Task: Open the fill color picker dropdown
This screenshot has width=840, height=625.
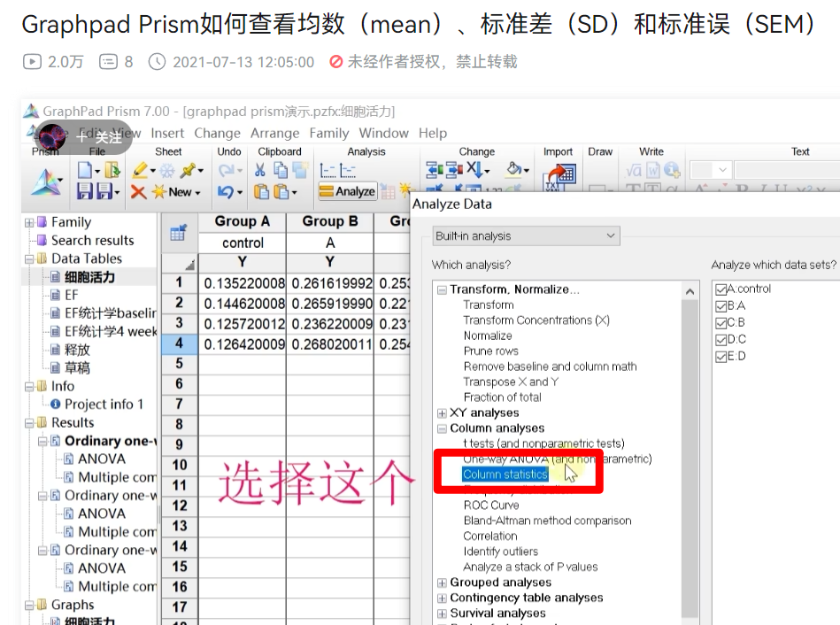Action: pos(526,169)
